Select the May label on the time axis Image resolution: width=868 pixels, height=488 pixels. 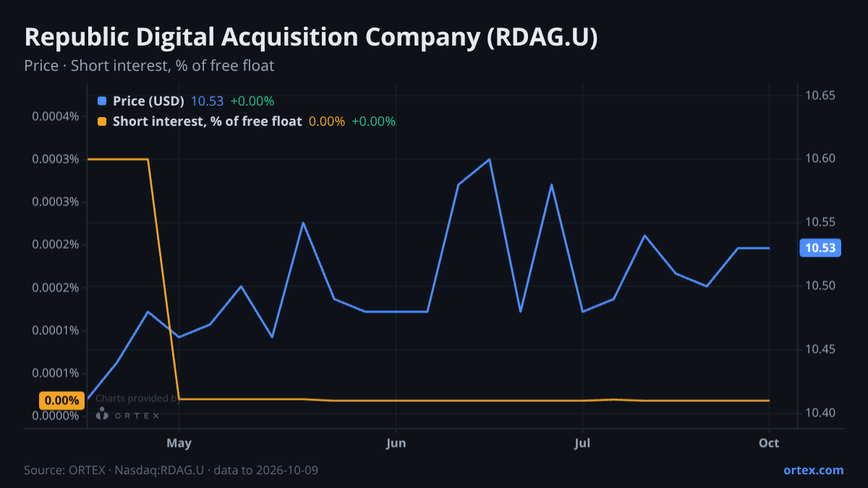[x=179, y=443]
